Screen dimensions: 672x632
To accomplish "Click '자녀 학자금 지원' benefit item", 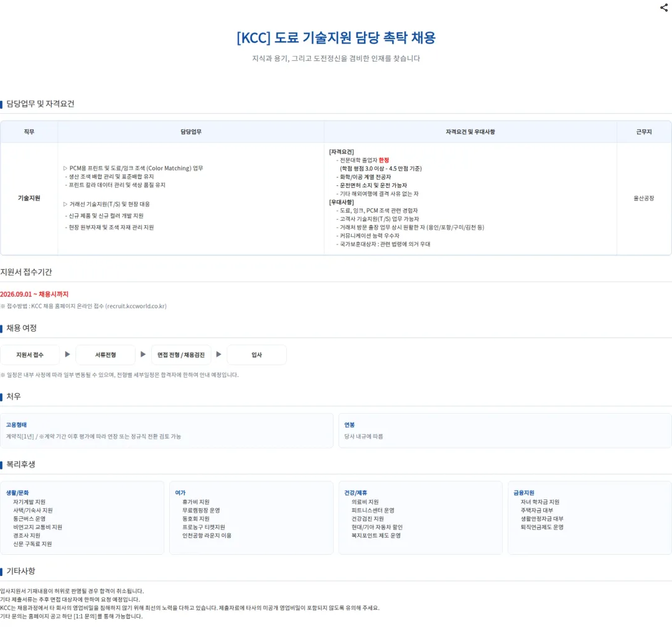I will (540, 502).
